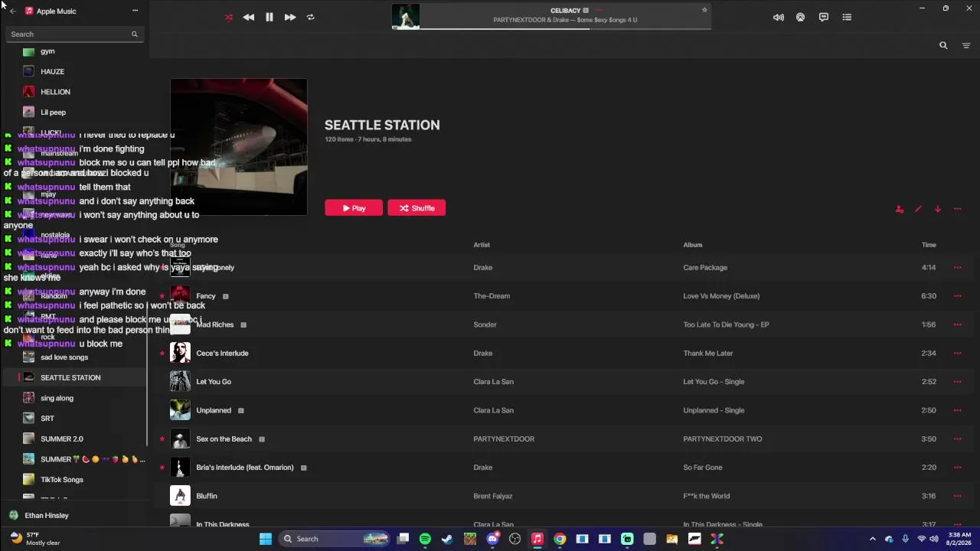Screen dimensions: 980x551
Task: Toggle the favorite star on Bria's Interlude
Action: click(162, 468)
